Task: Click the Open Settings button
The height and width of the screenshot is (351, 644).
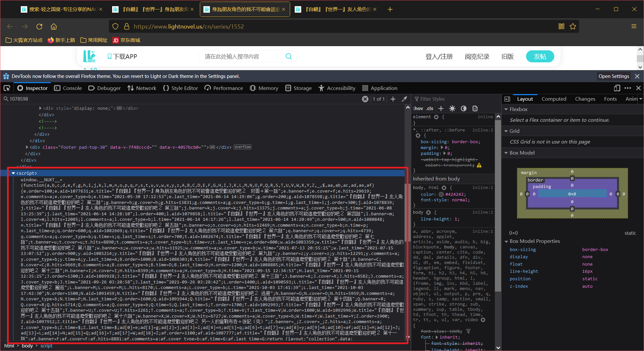Action: click(613, 76)
